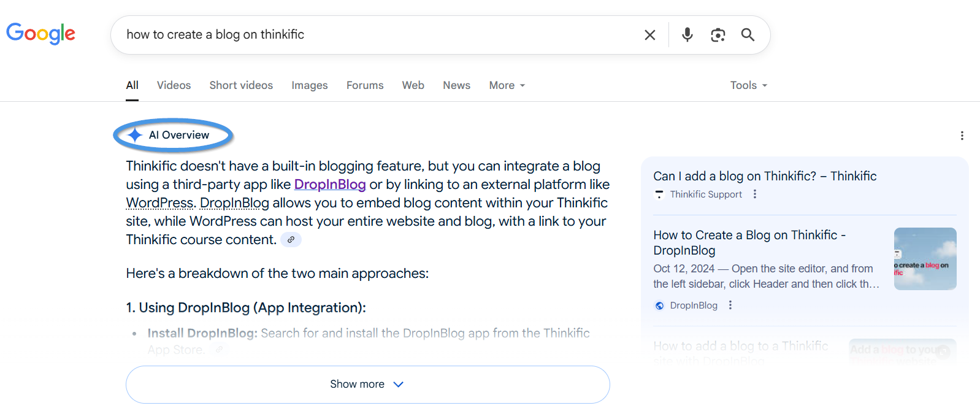Click the Google logo
This screenshot has width=980, height=419.
[40, 34]
